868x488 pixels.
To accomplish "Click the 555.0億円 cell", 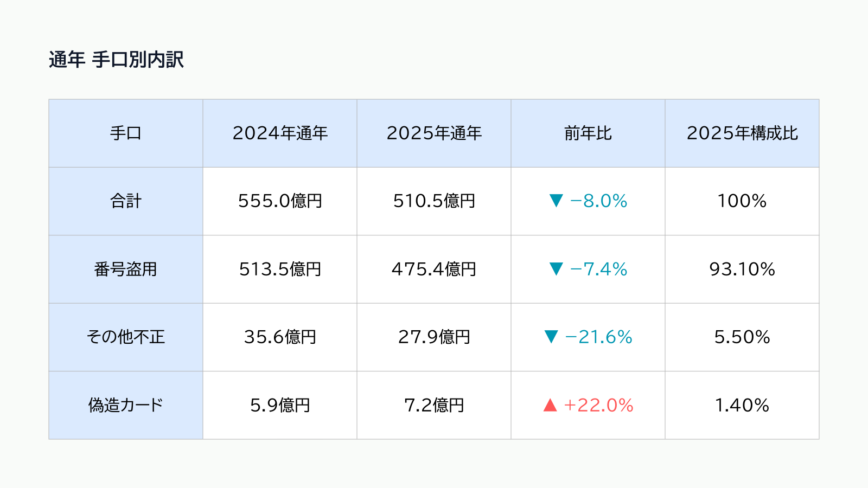I will [280, 201].
